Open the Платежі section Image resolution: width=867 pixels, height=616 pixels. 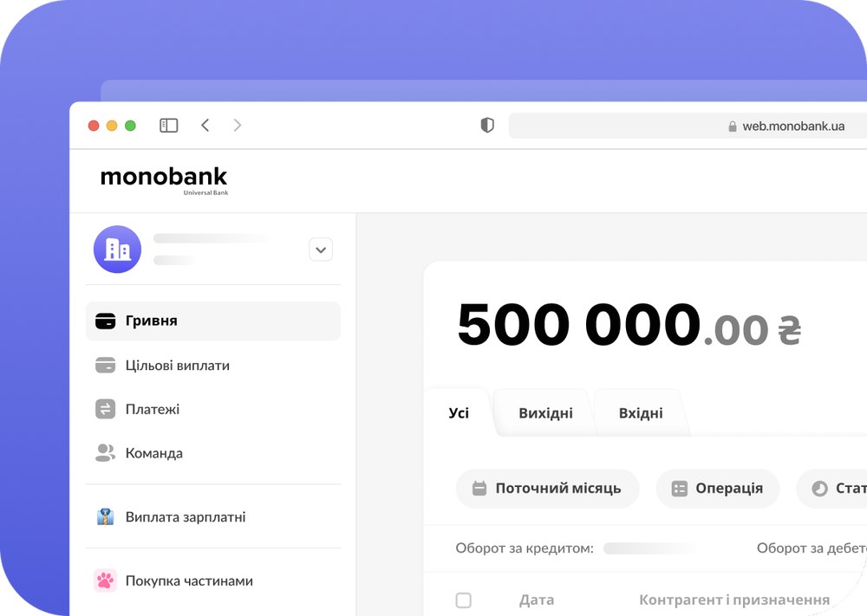(213, 410)
